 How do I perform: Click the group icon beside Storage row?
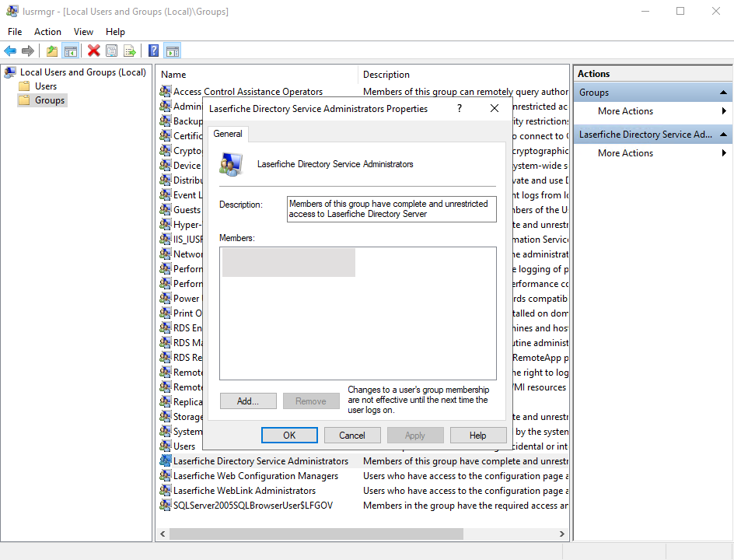point(166,417)
